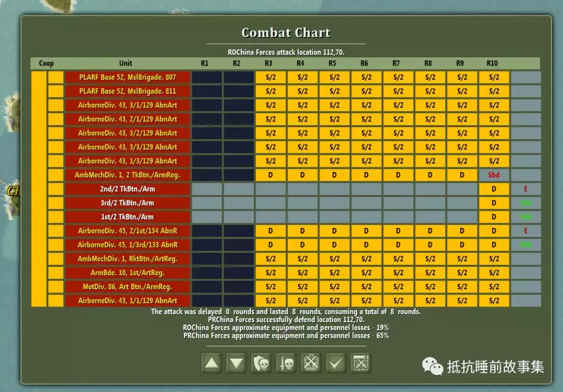Click the R5 column header

click(x=333, y=63)
